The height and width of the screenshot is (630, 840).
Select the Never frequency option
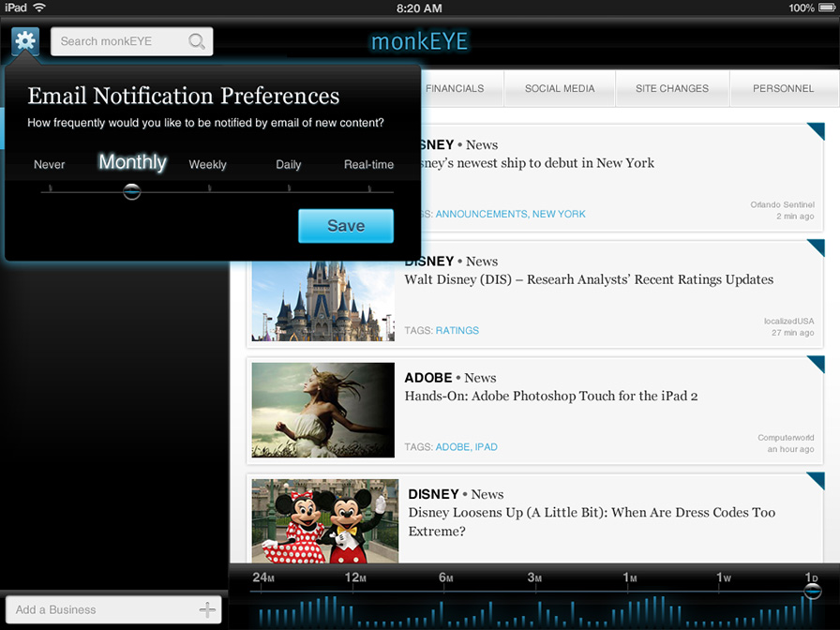pyautogui.click(x=50, y=165)
